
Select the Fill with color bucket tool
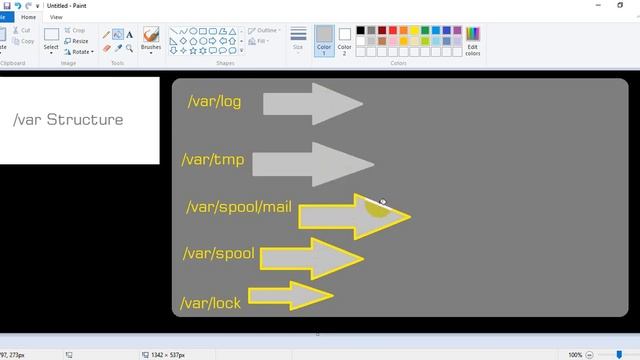pos(118,35)
